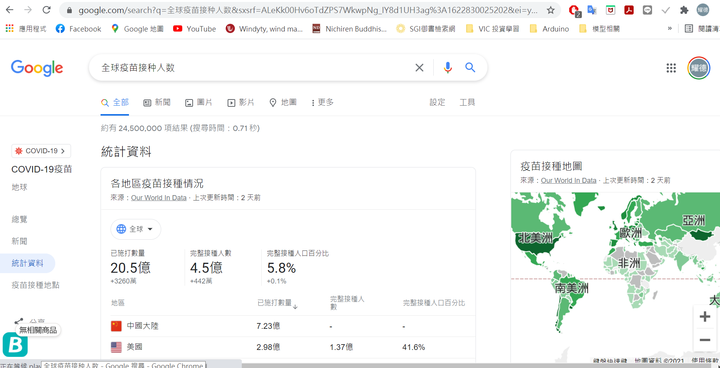720x368 pixels.
Task: Open Our World In Data source link in statistics card
Action: coord(159,198)
